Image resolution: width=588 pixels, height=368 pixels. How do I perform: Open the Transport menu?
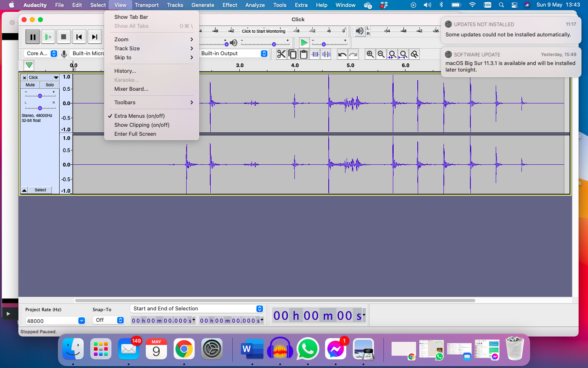pos(147,5)
